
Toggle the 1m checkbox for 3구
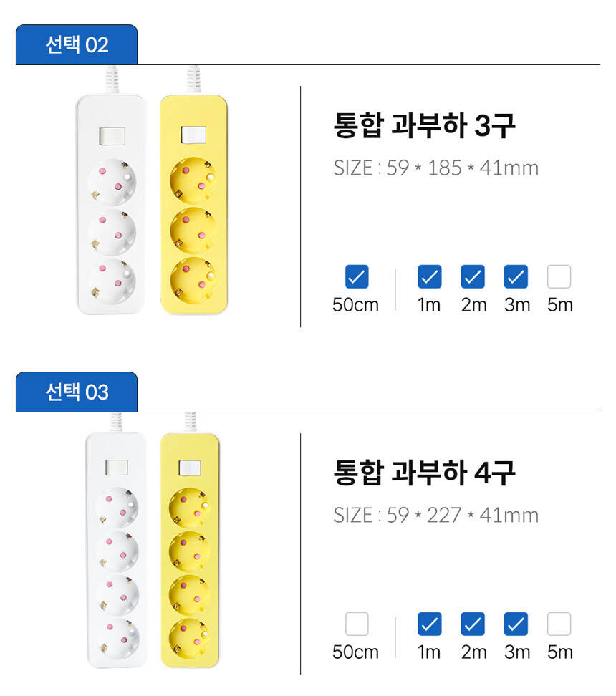(x=429, y=276)
